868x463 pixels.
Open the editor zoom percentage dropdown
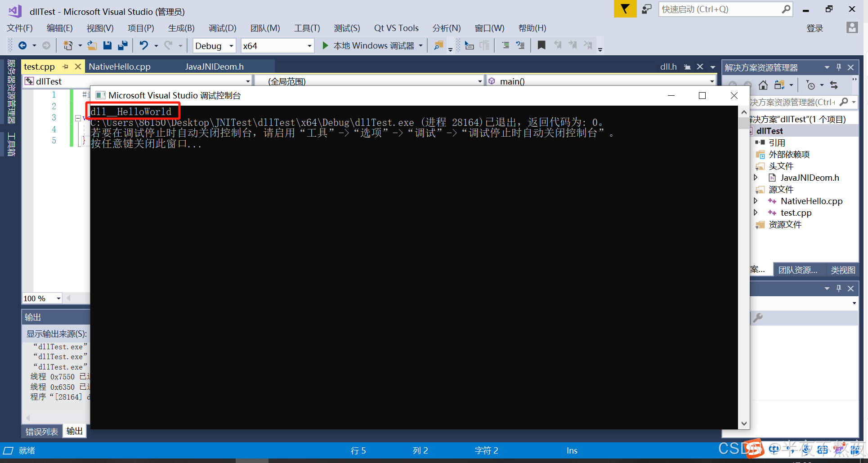pyautogui.click(x=58, y=298)
